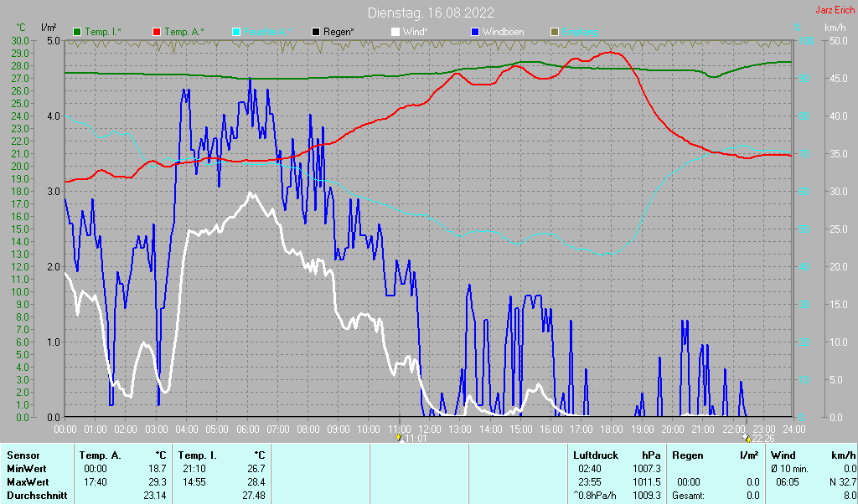The image size is (858, 504).
Task: Click the '24:00' time axis label
Action: tap(793, 429)
